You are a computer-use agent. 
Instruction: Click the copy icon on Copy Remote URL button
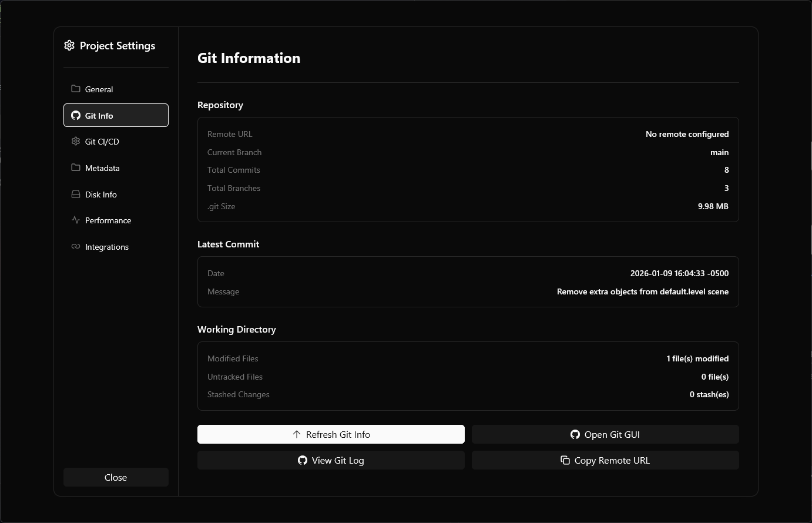pyautogui.click(x=565, y=460)
